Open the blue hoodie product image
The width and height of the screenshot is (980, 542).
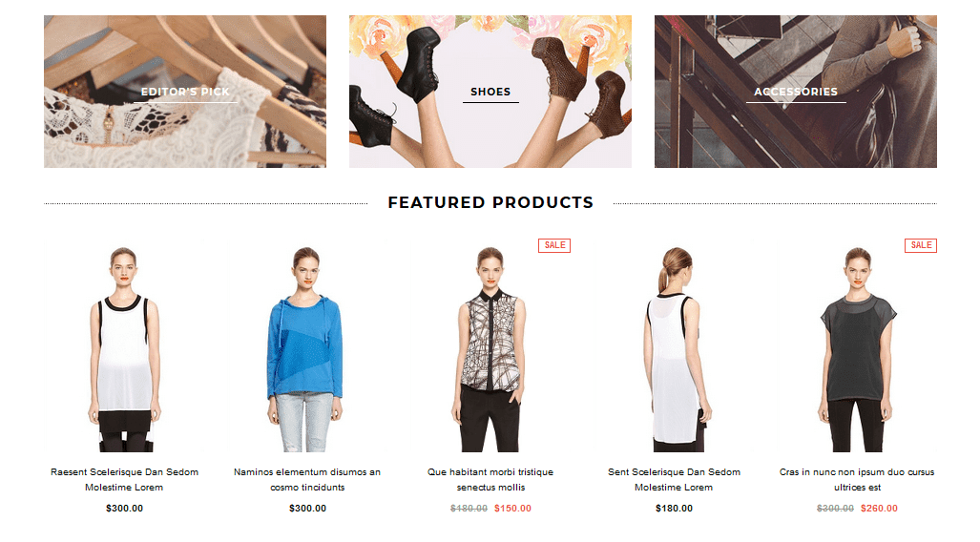[307, 345]
